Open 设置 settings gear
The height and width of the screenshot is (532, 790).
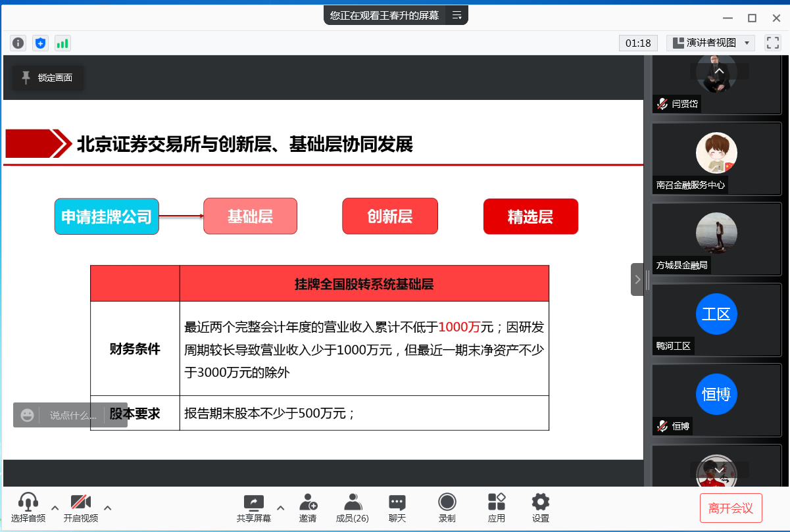pyautogui.click(x=541, y=508)
